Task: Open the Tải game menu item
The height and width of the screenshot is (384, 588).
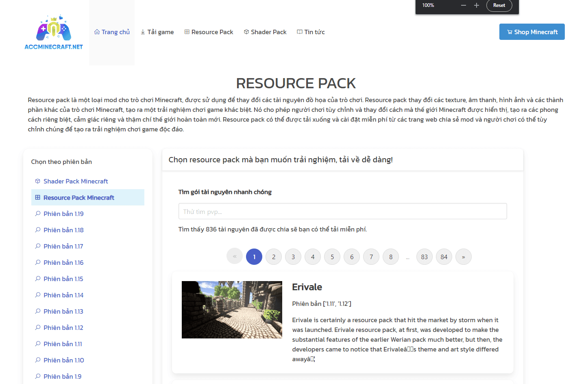Action: click(x=157, y=32)
